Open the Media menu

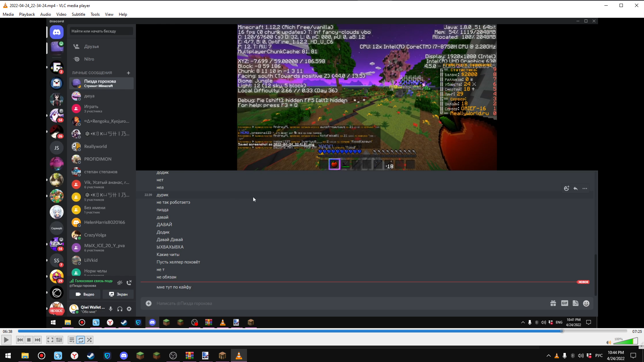point(8,14)
